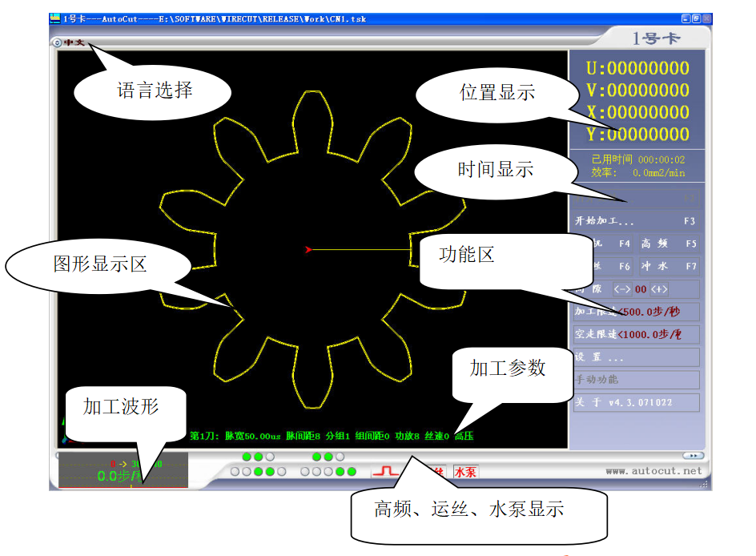Screen dimensions: 756x556
Task: Click the high-frequency pulse waveform icon
Action: (x=386, y=471)
